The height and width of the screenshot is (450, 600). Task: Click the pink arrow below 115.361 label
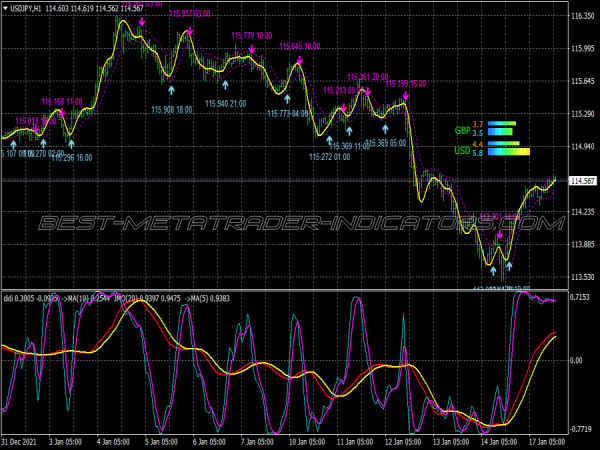(366, 92)
